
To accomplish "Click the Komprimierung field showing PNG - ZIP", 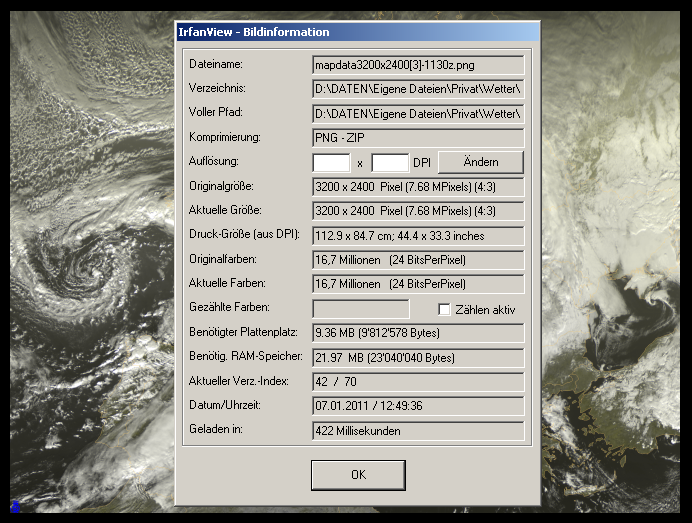I will (x=418, y=137).
